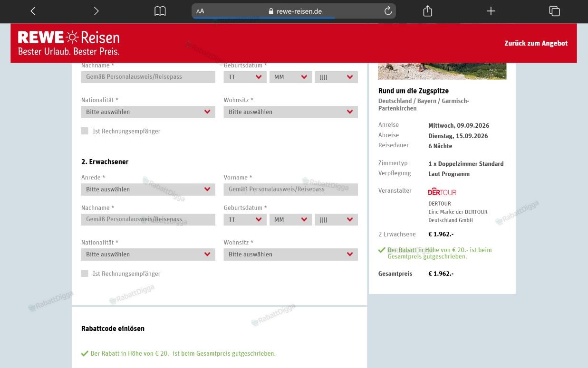Open 2. Erwachsener Wohnsitz dropdown
This screenshot has width=588, height=368.
pos(290,255)
